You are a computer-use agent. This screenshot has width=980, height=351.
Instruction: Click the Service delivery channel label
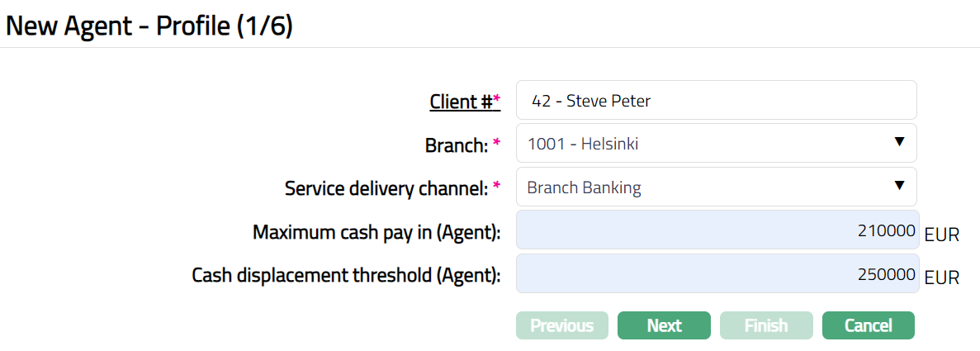(x=386, y=188)
